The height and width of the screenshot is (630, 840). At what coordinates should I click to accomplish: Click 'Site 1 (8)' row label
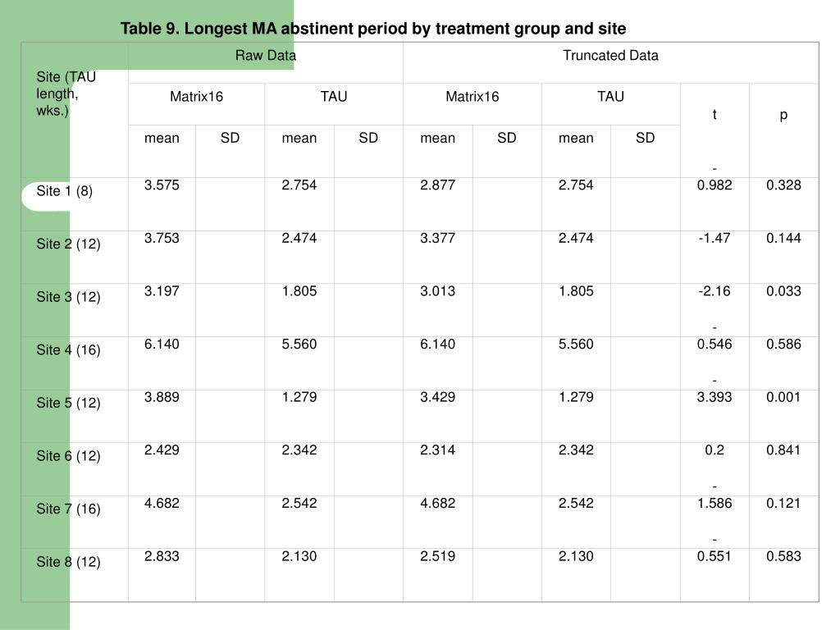point(64,190)
